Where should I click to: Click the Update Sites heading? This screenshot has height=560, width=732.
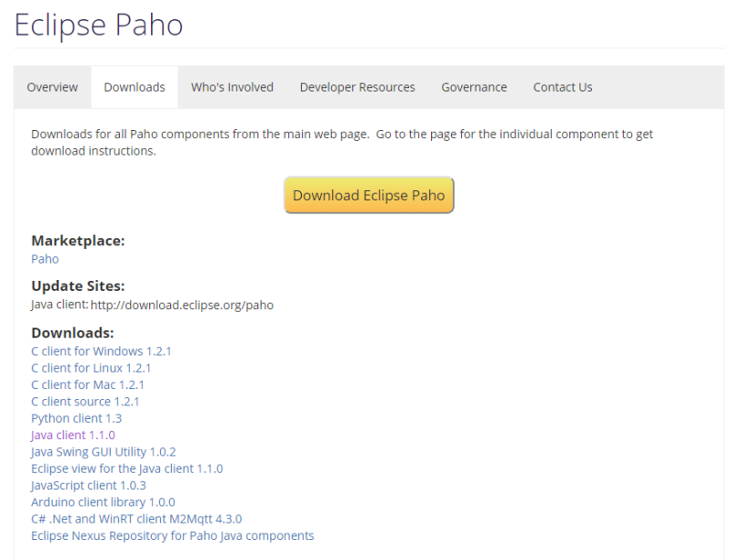pos(78,286)
